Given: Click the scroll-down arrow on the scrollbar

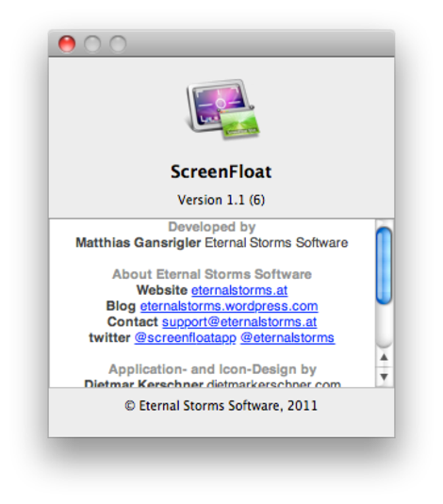Looking at the screenshot, I should (384, 377).
